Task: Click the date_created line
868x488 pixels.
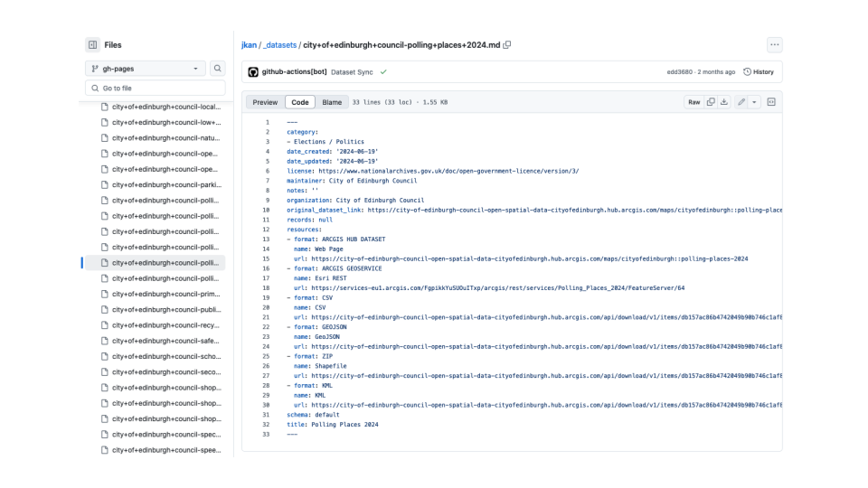Action: click(332, 151)
